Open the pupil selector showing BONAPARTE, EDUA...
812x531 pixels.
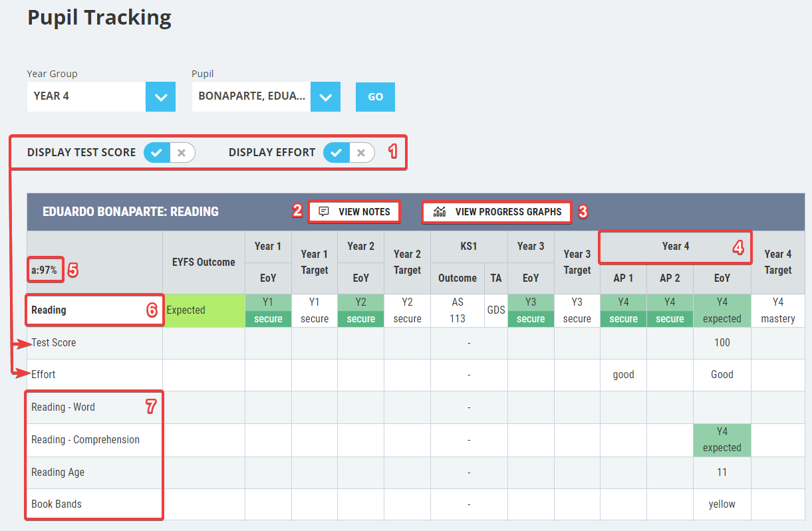point(325,96)
